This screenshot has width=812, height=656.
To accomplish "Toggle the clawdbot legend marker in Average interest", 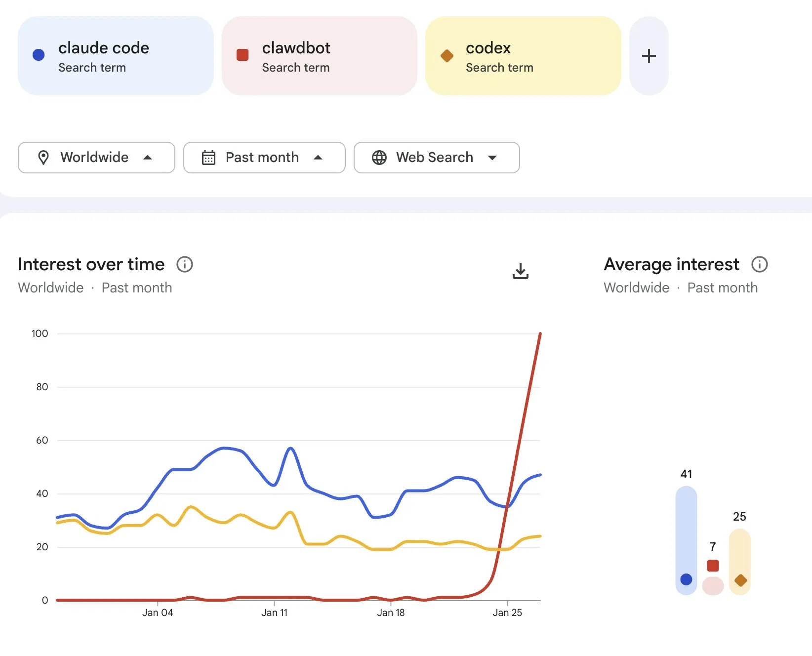I will tap(713, 566).
